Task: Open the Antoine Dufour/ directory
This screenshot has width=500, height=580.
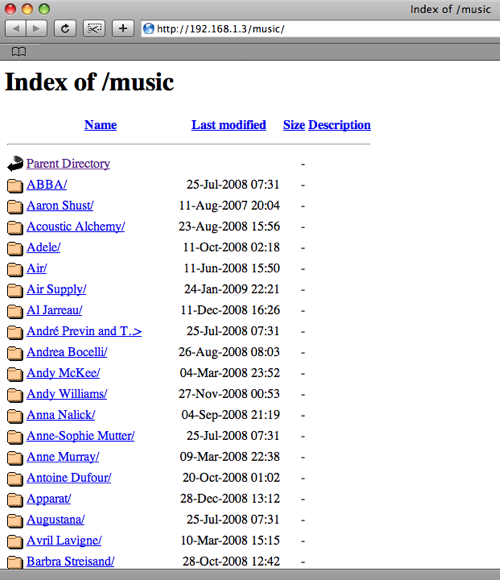Action: click(69, 478)
